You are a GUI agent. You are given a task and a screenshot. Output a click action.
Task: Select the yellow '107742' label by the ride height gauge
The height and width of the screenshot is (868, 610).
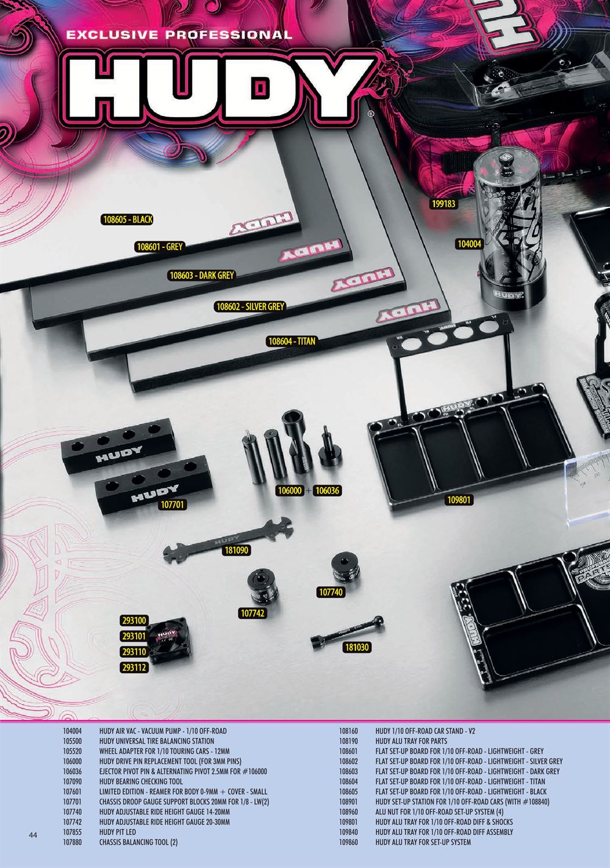click(x=252, y=613)
